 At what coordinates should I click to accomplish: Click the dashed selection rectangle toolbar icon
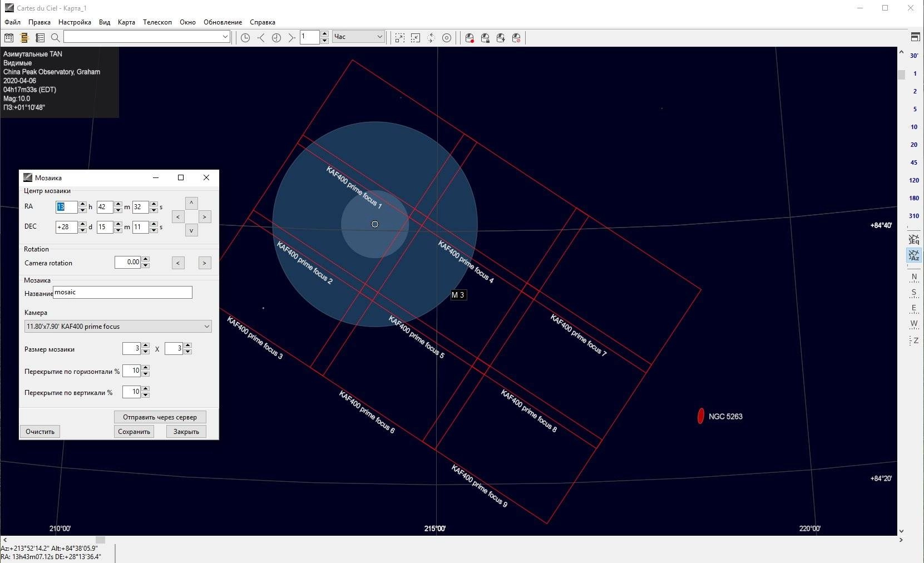point(399,37)
